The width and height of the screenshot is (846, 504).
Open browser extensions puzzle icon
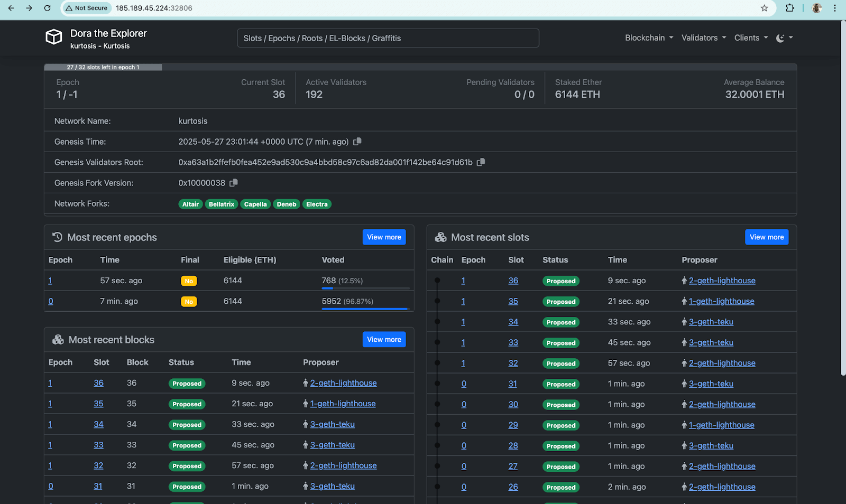coord(790,8)
